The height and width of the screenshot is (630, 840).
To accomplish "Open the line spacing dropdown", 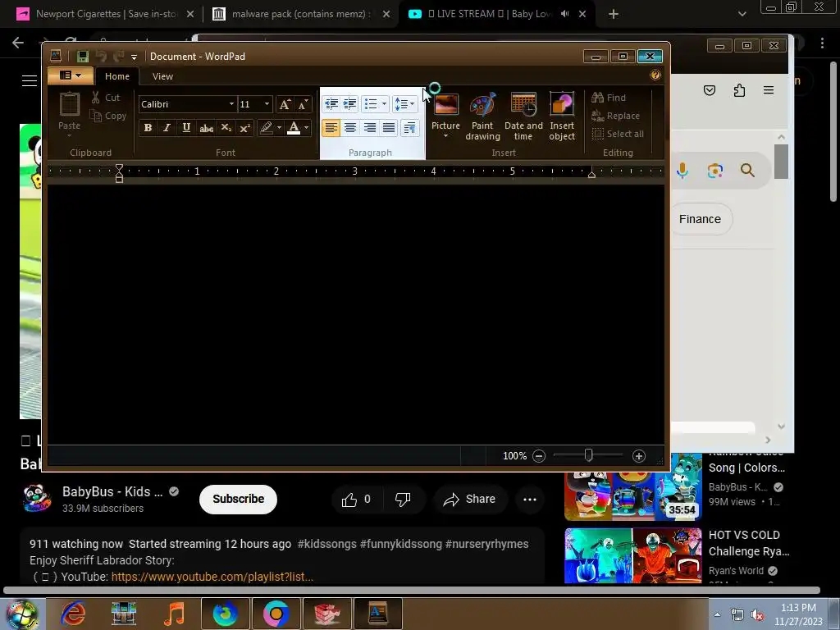I will coord(404,104).
